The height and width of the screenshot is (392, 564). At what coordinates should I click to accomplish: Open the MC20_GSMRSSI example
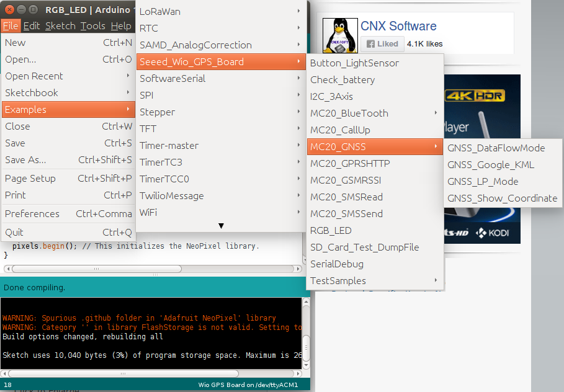[375, 180]
